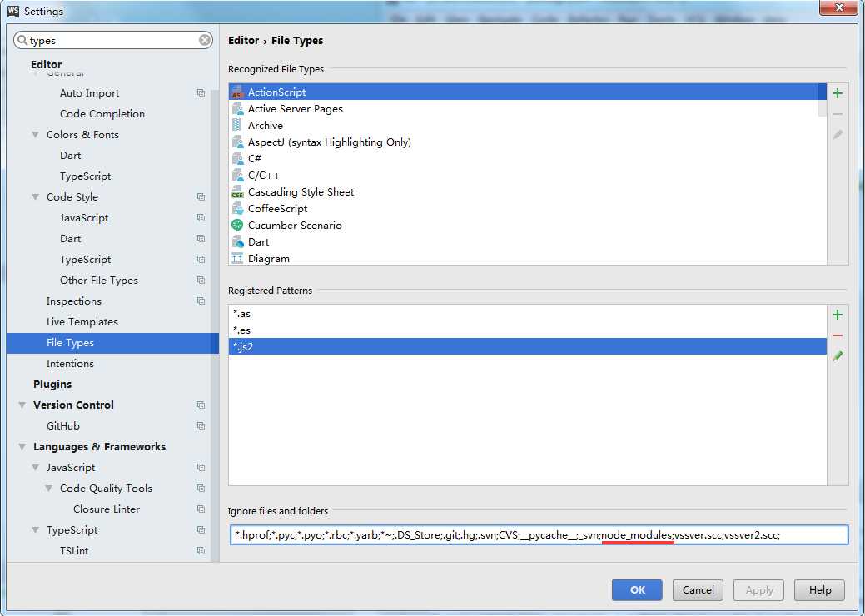Select the *.es registered pattern
Screen dimensions: 865x616
[527, 330]
